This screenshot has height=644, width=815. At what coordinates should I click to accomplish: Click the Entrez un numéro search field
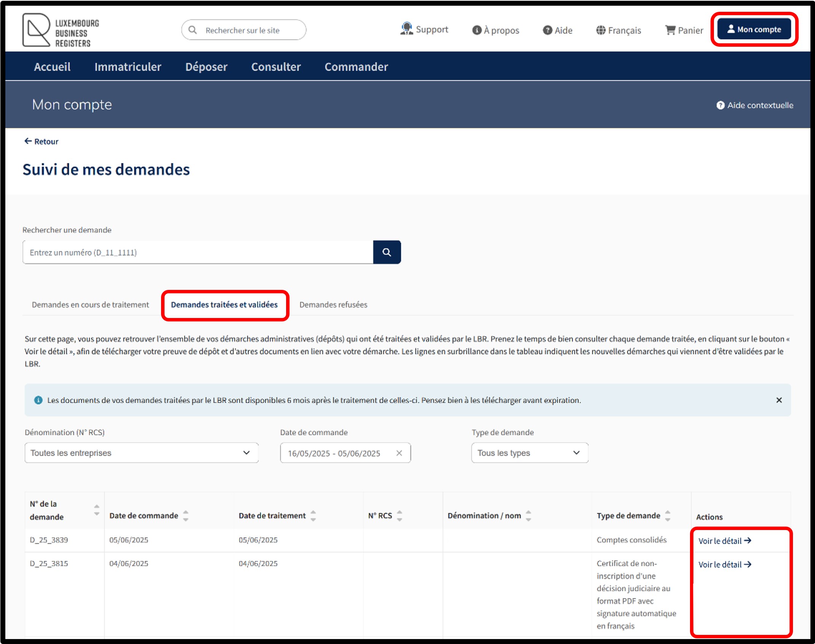(198, 252)
